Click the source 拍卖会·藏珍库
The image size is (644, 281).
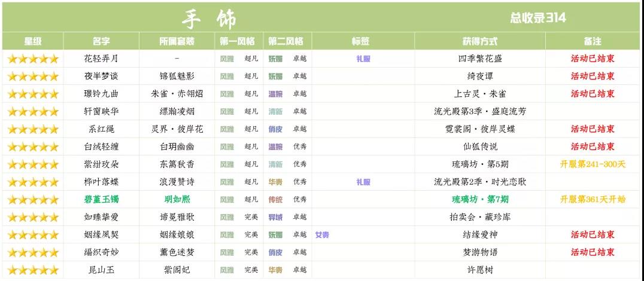480,218
